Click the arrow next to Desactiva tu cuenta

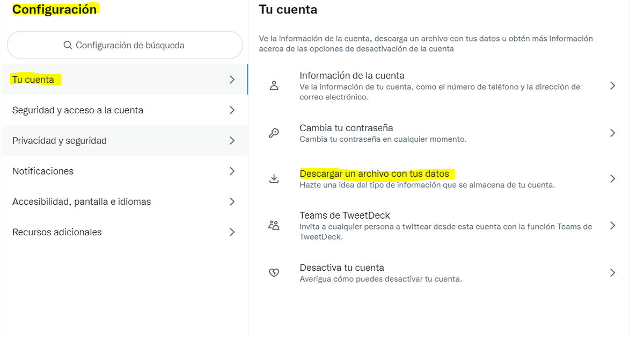coord(612,272)
